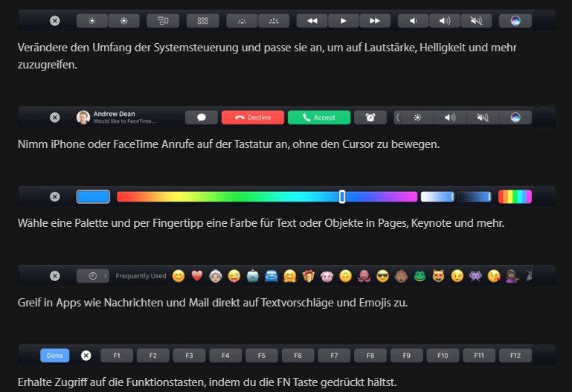Open Mission Control from the Touch Bar

163,21
